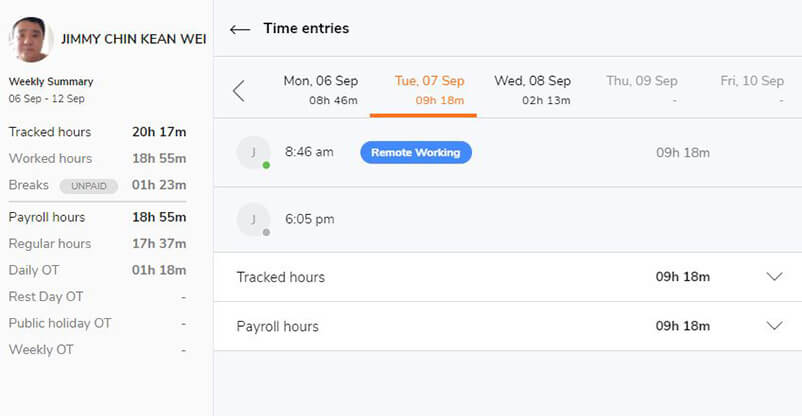Click the Tracked hours row in daily summary

click(x=508, y=277)
